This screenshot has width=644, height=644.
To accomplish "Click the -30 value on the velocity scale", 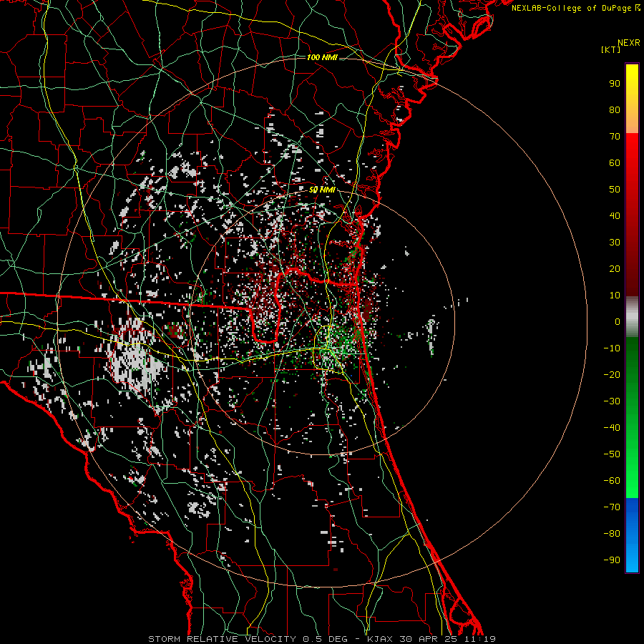I will [612, 401].
